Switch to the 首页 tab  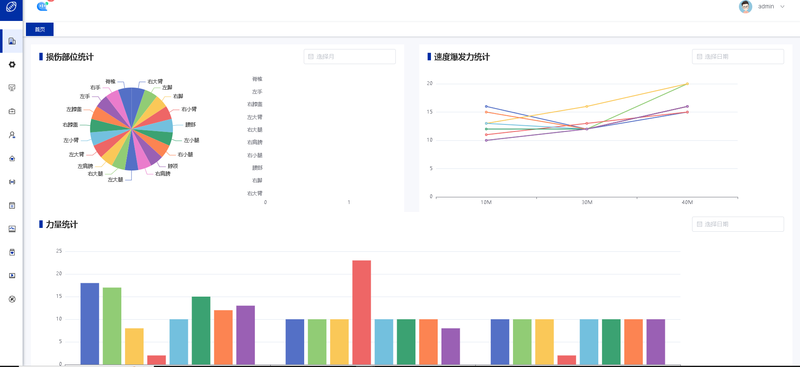pos(40,30)
